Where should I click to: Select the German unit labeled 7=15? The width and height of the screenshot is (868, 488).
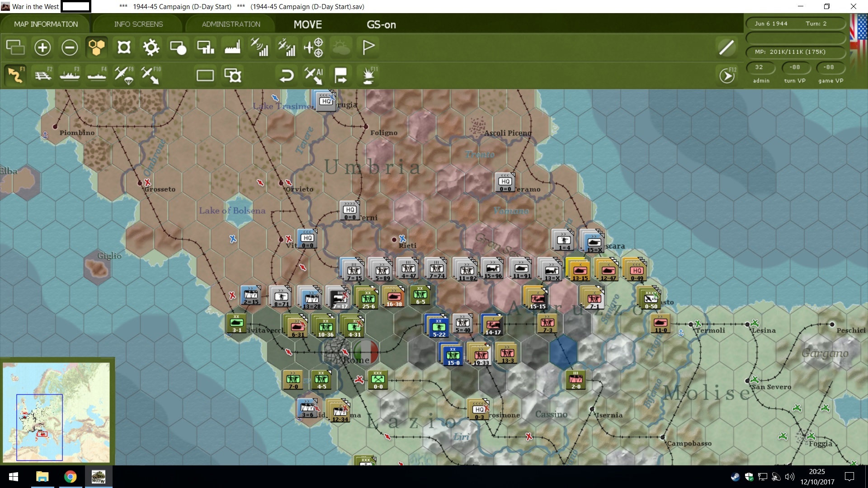pyautogui.click(x=354, y=271)
